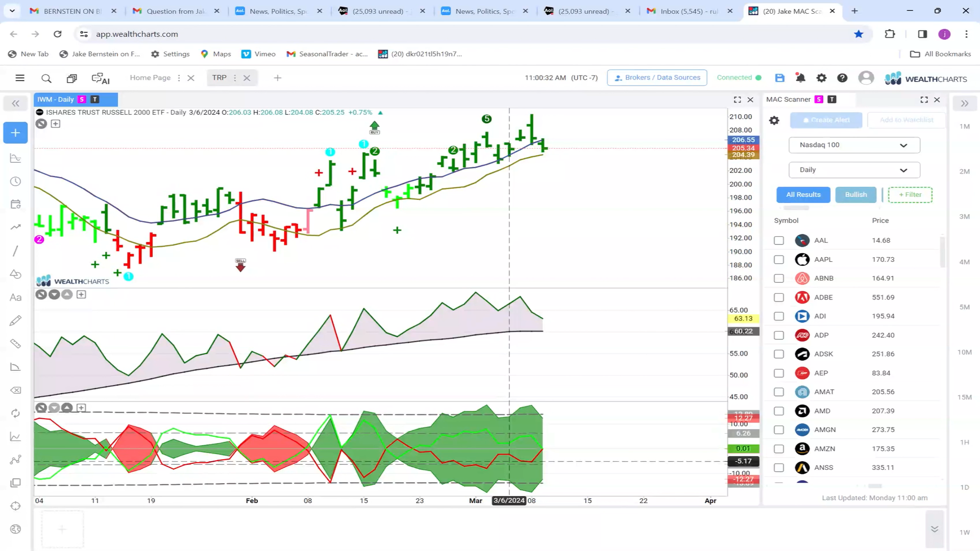Open the Daily timeframe dropdown
Viewport: 980px width, 551px height.
pyautogui.click(x=854, y=170)
